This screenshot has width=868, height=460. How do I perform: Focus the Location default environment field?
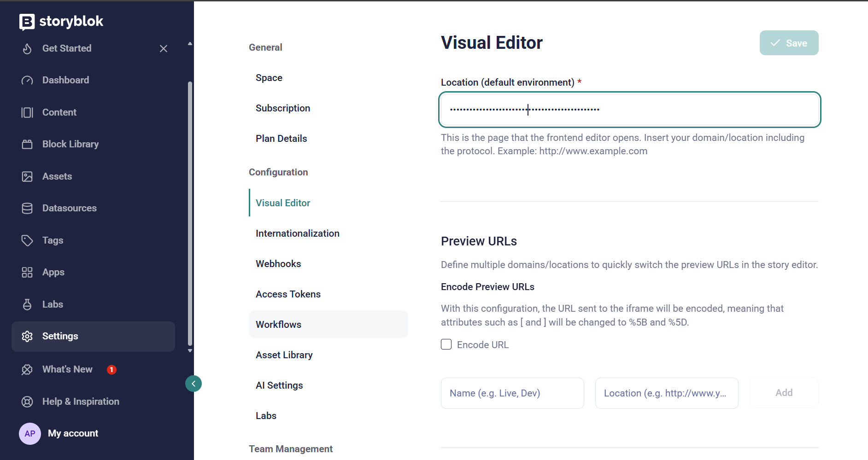(630, 110)
